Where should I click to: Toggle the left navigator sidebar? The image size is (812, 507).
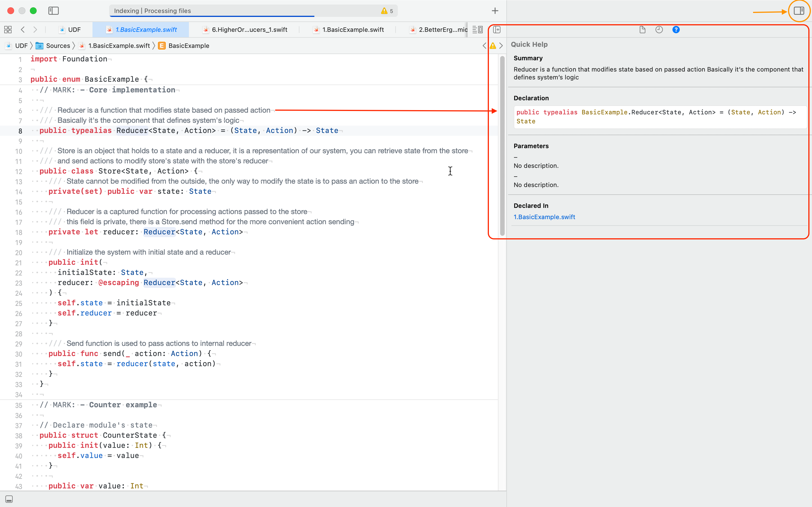click(x=53, y=11)
